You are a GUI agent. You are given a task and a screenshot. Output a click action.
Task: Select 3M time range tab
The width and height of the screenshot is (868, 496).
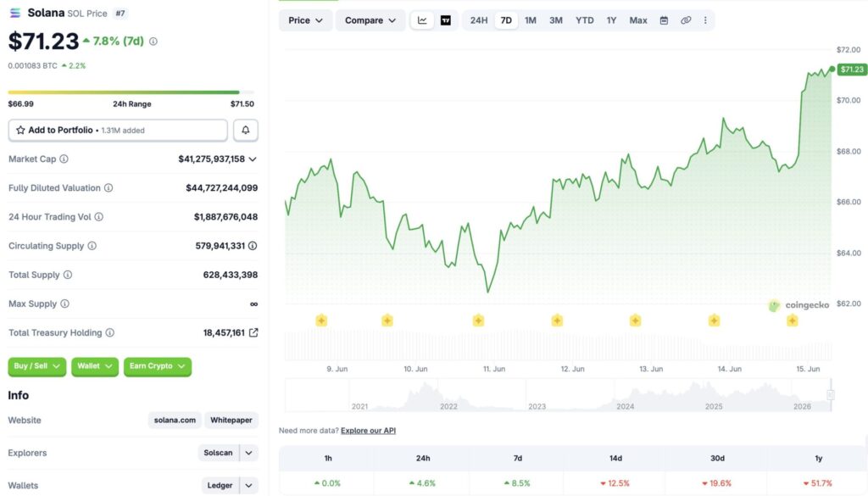556,20
